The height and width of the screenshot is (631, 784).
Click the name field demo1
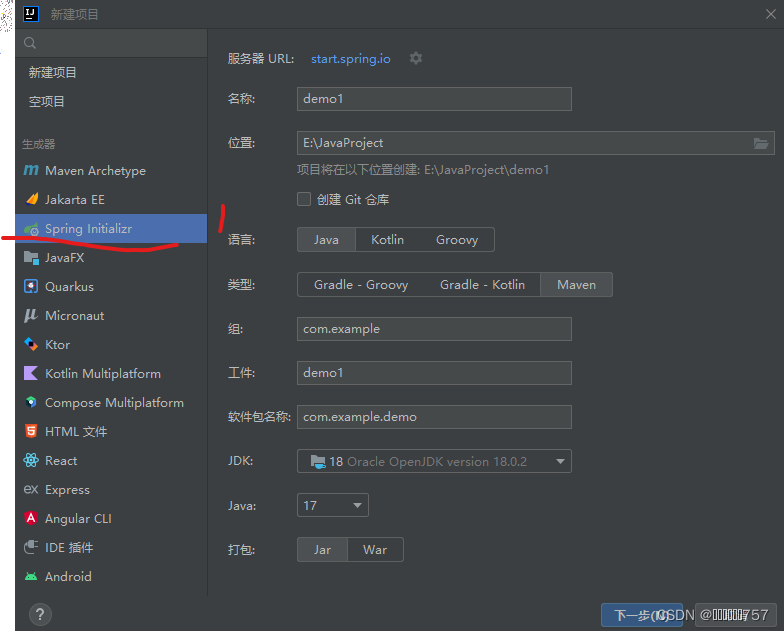(434, 99)
